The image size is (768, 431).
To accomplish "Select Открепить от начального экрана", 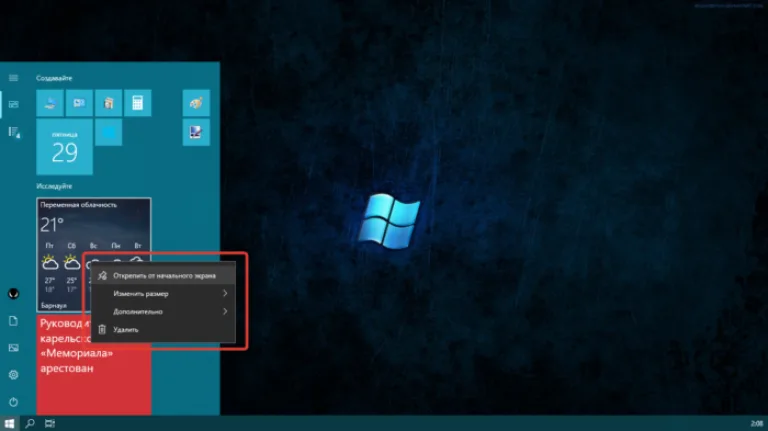I will pos(163,276).
